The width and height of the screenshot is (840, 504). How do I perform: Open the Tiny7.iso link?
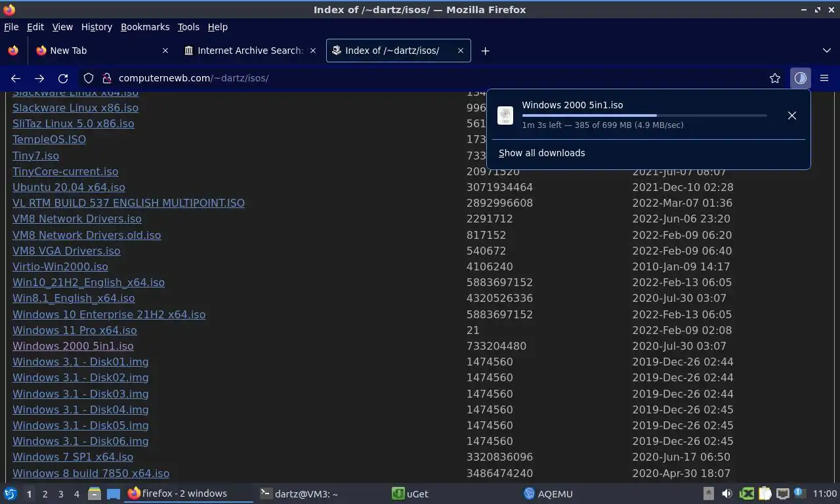[x=35, y=156]
